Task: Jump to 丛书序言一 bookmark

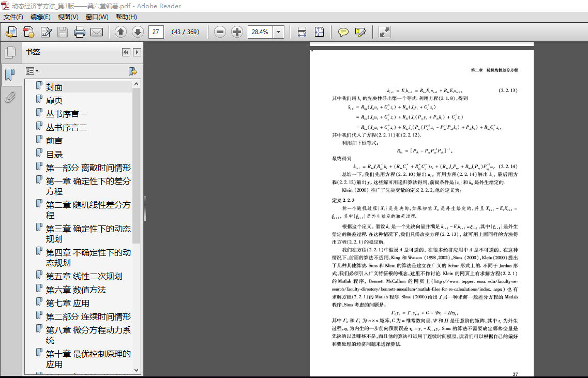Action: pyautogui.click(x=66, y=114)
